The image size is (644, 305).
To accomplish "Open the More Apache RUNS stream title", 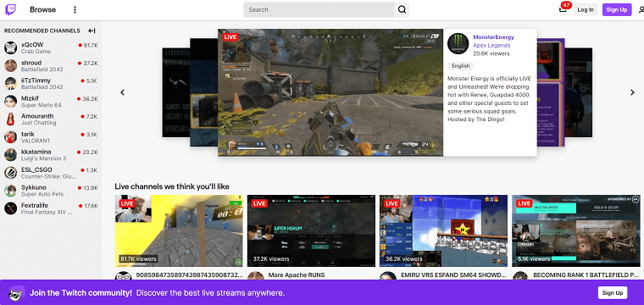I will coord(296,274).
